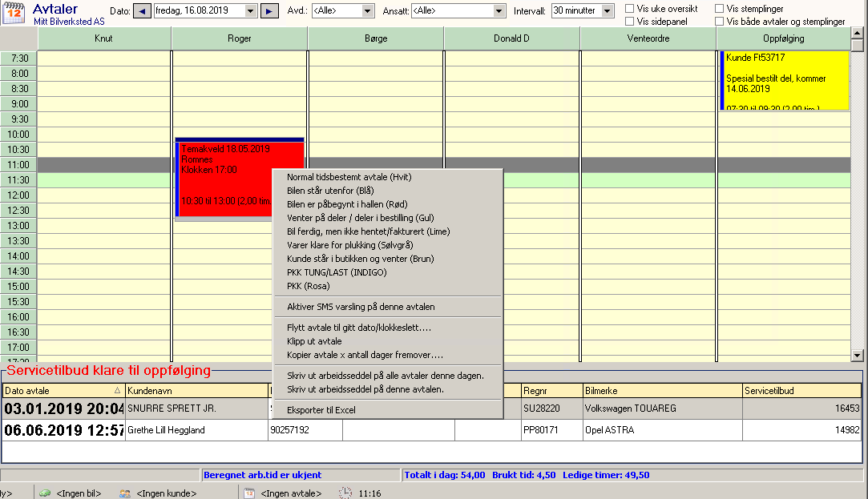This screenshot has width=868, height=499.
Task: Click the Avtaler calendar icon
Action: click(14, 13)
